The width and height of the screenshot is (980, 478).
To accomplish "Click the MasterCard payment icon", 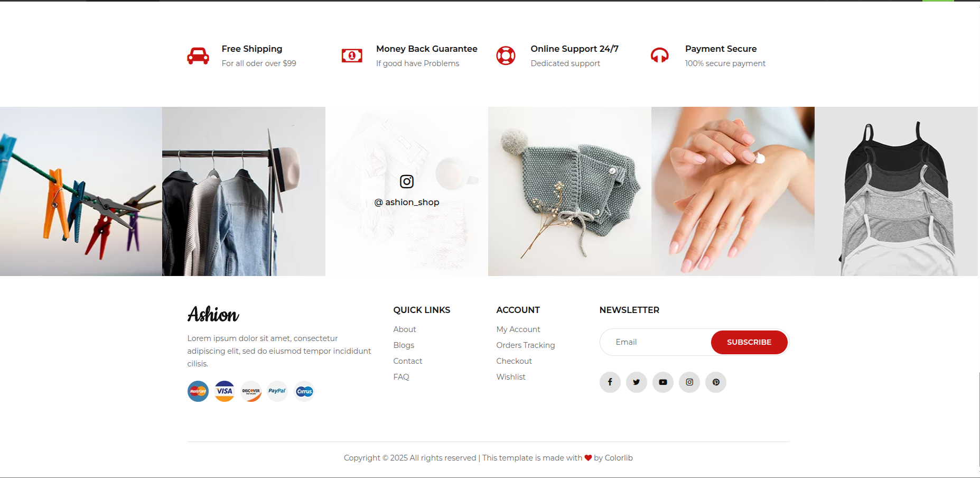I will tap(198, 391).
